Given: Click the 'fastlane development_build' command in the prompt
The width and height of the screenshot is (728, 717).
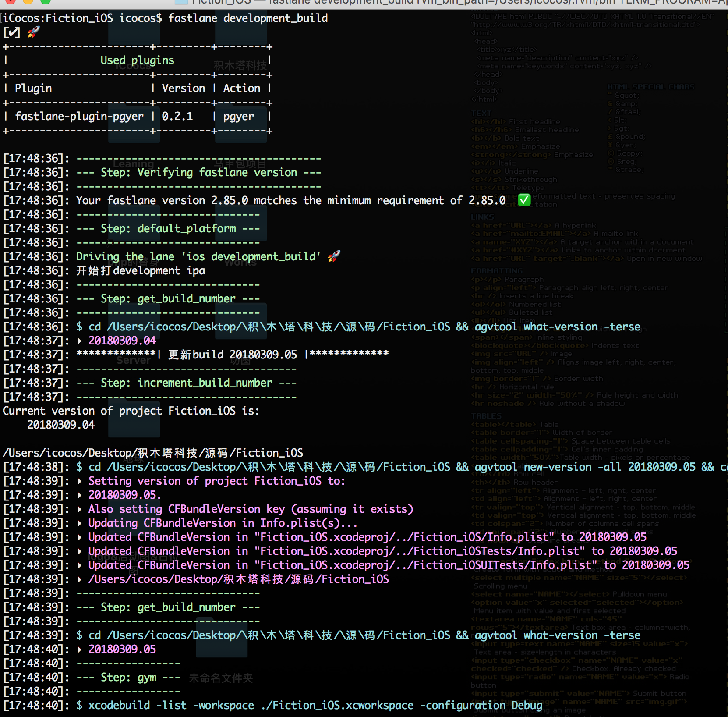Looking at the screenshot, I should point(248,18).
